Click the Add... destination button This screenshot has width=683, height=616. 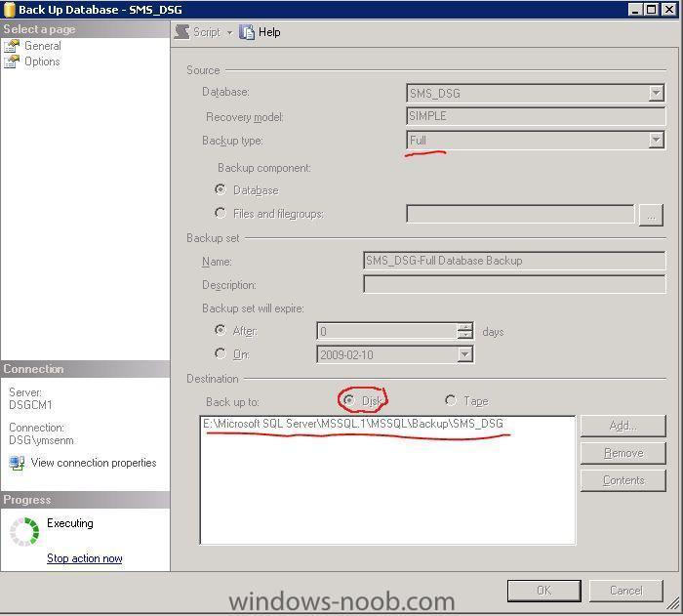click(x=623, y=426)
